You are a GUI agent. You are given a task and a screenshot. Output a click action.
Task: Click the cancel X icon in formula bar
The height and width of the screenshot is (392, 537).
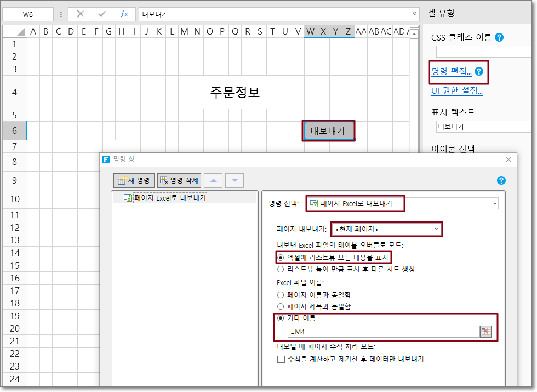click(x=81, y=14)
